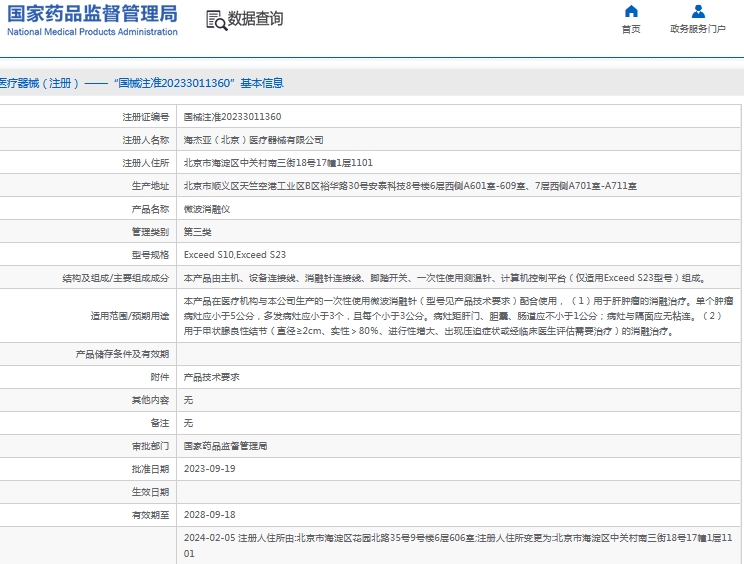Click National Medical Products Administration text
The width and height of the screenshot is (744, 564).
[92, 32]
